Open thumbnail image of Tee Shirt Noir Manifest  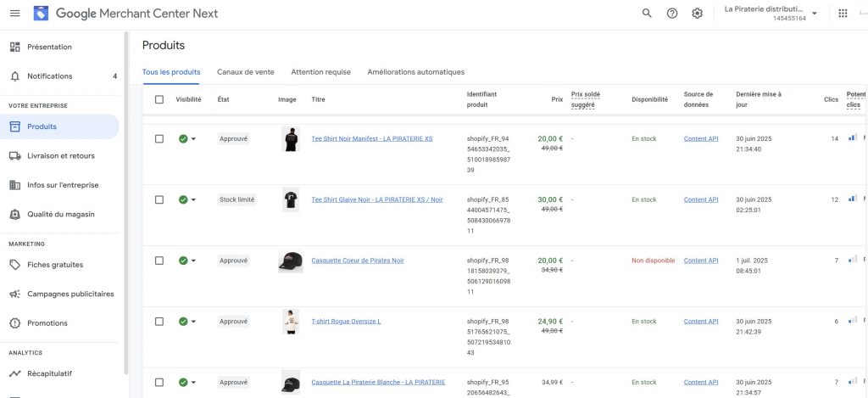[x=291, y=139]
